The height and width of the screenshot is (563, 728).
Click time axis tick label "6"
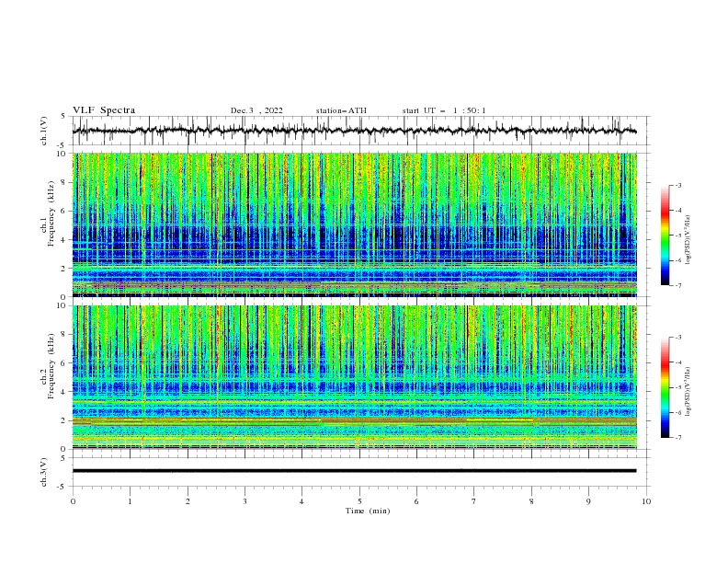[416, 501]
